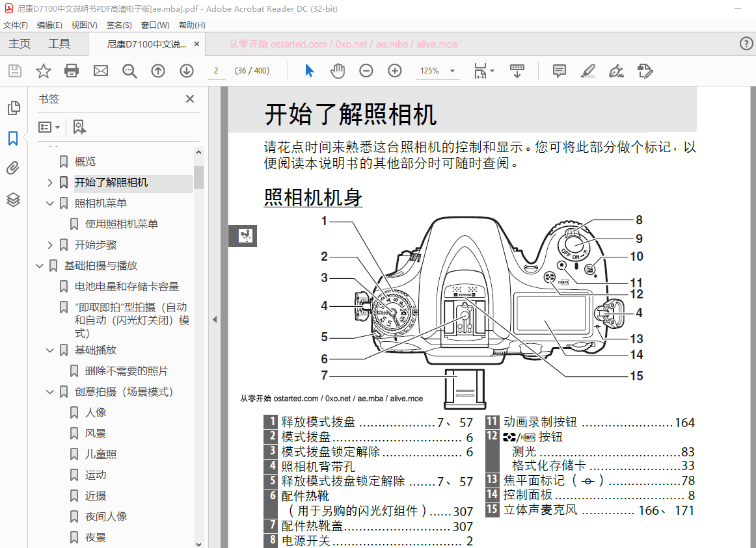Select the 人像 bookmark

pos(96,412)
